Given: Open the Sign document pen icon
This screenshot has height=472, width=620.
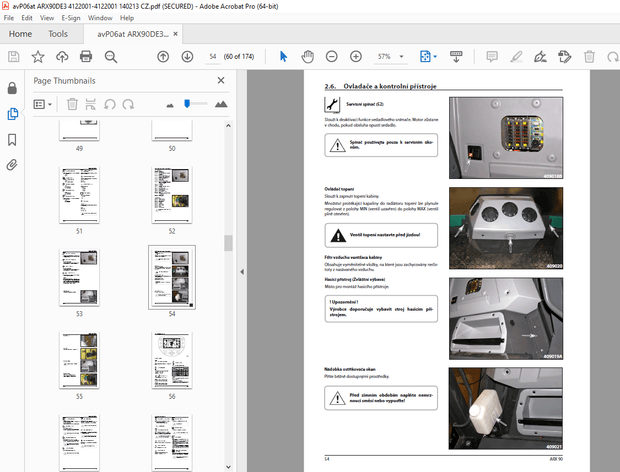Looking at the screenshot, I should (540, 57).
